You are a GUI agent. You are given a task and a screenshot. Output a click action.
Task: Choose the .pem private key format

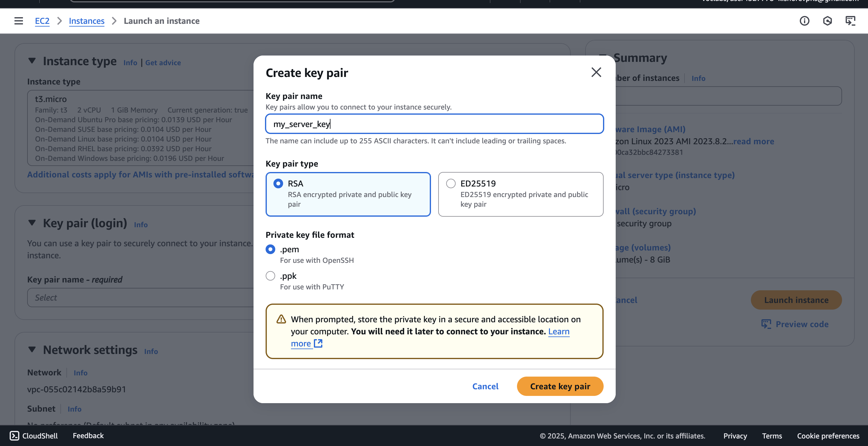pyautogui.click(x=270, y=249)
